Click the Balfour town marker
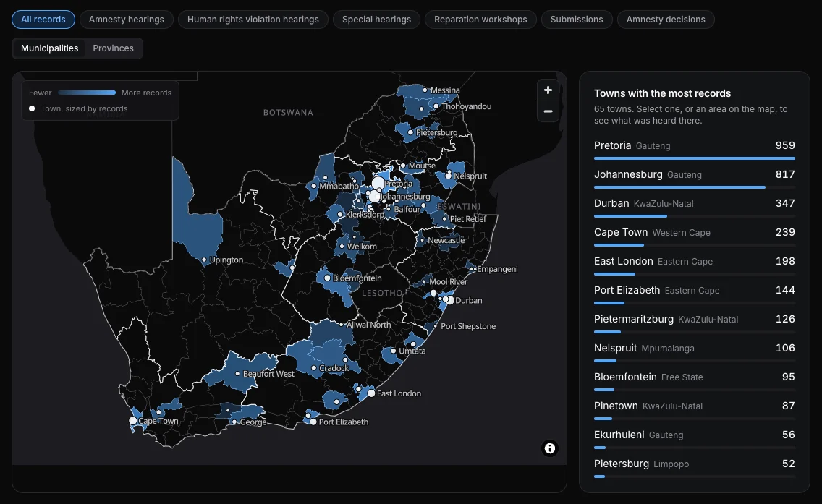822x504 pixels. click(389, 209)
